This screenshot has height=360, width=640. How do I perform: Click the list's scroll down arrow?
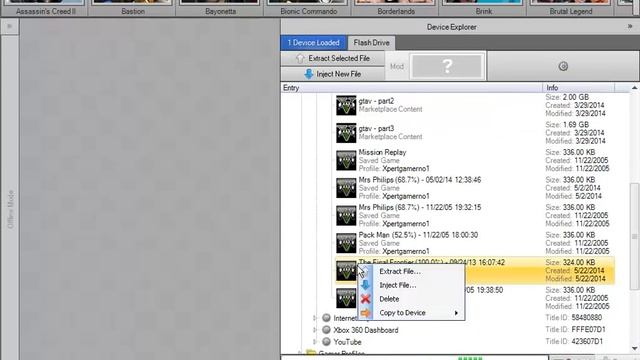click(634, 348)
